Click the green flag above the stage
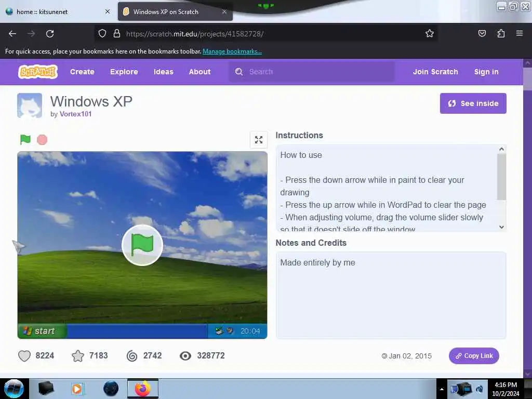The height and width of the screenshot is (399, 532). point(25,139)
